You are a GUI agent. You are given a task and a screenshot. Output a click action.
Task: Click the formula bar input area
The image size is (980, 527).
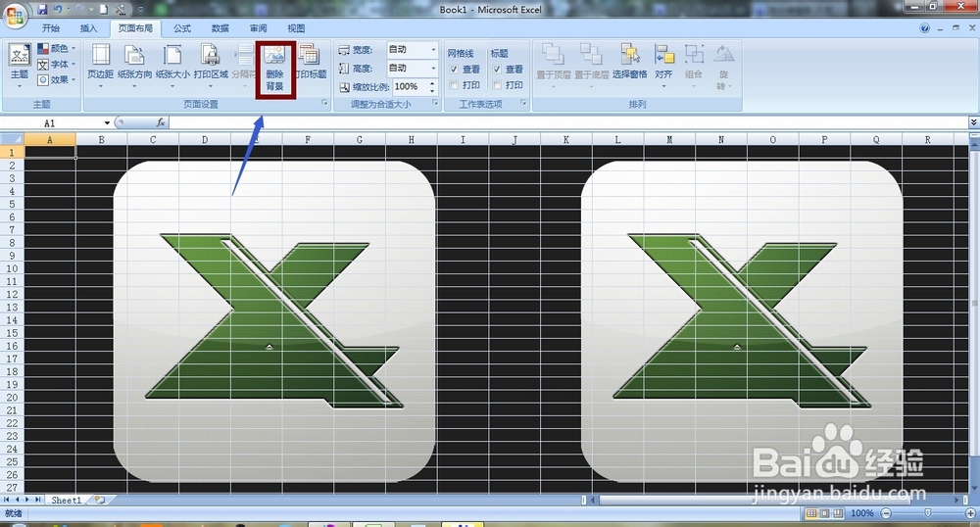pos(568,123)
